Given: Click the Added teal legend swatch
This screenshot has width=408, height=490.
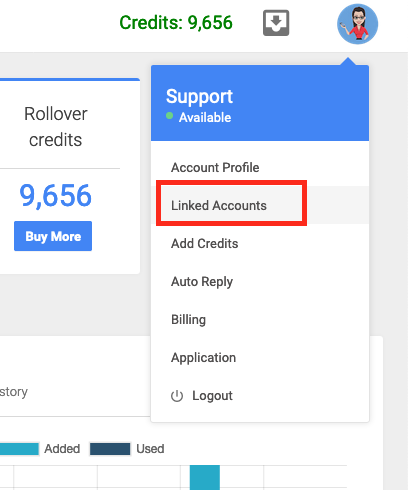Looking at the screenshot, I should click(x=19, y=449).
